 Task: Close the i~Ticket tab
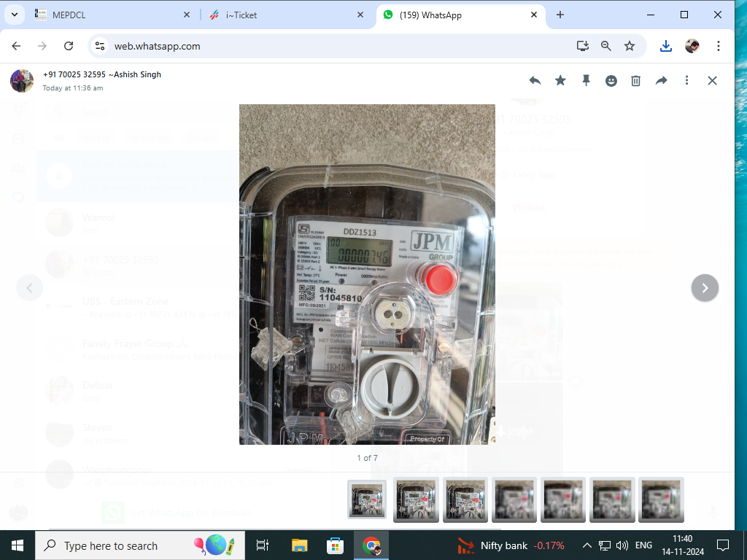tap(360, 15)
